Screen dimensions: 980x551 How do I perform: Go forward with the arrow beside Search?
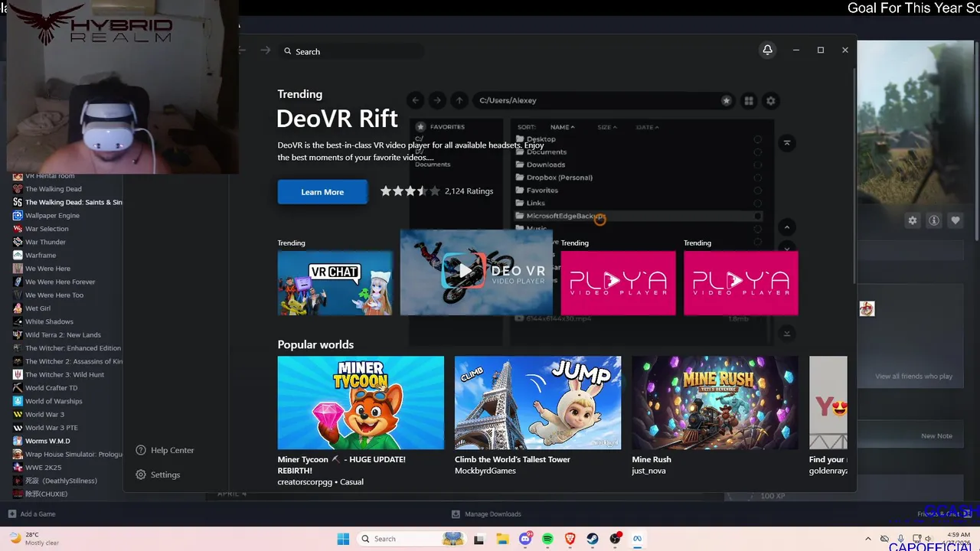[x=266, y=51]
